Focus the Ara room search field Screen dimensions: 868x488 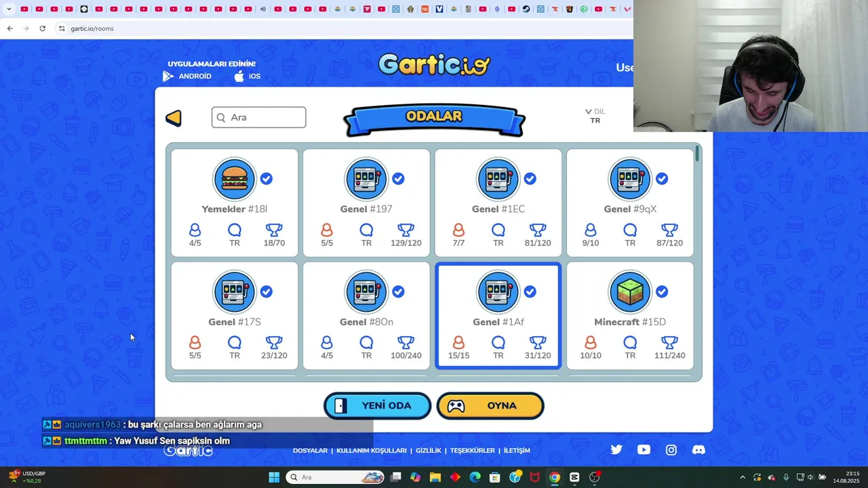(258, 117)
